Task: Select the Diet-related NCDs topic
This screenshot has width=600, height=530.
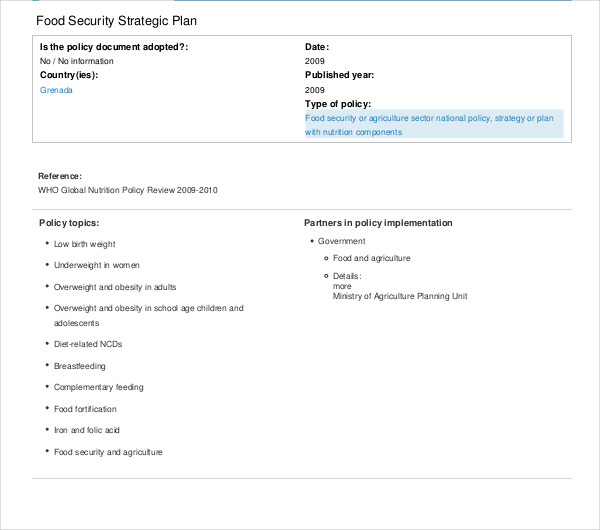Action: [x=88, y=344]
